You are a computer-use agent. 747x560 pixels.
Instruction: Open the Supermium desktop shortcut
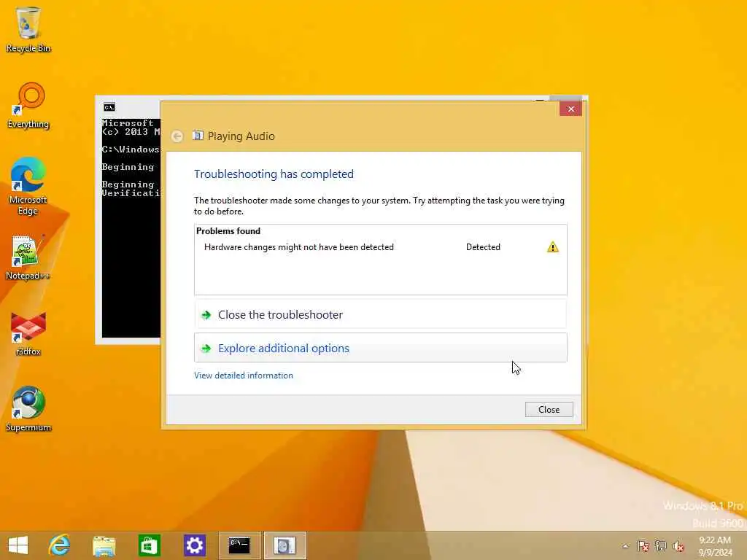[x=28, y=408]
